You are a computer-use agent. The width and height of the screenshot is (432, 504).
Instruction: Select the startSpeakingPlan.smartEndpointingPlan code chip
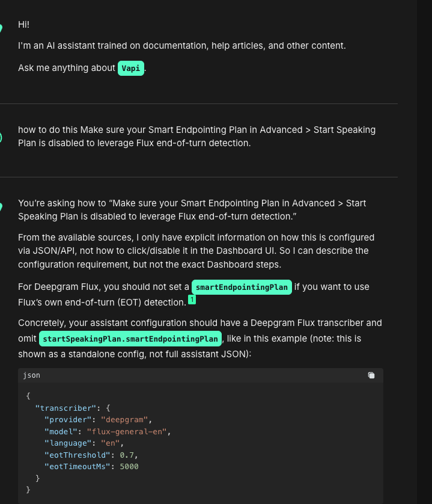click(130, 339)
